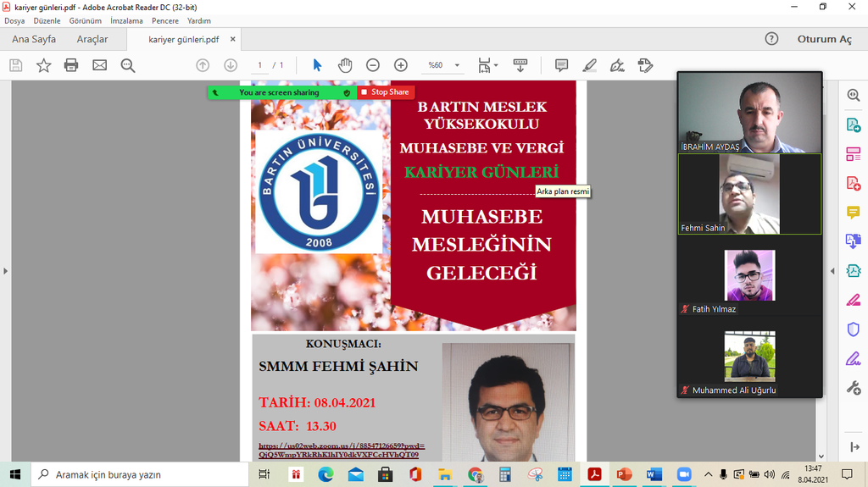Open the %60 zoom level dropdown
The image size is (868, 487).
[444, 65]
